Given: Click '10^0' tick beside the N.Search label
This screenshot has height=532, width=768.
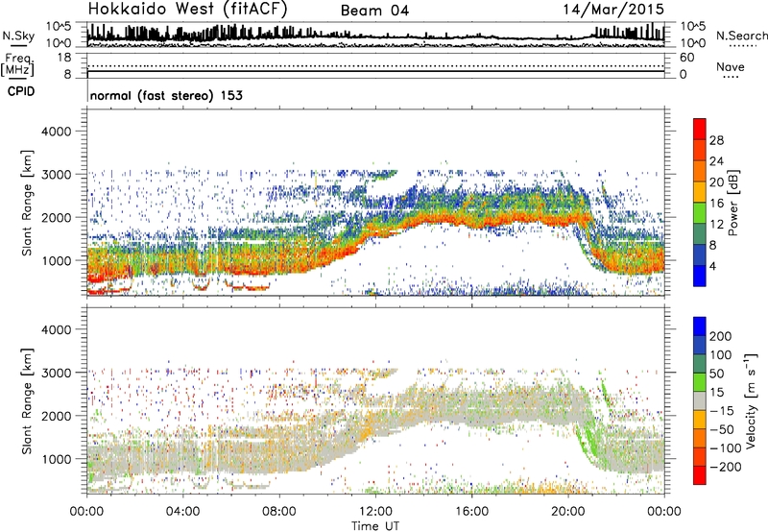Looking at the screenshot, I should 692,43.
